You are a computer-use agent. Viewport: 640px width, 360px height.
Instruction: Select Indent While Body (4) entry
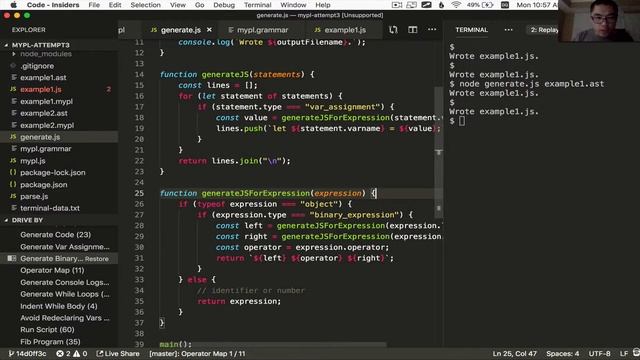point(59,306)
